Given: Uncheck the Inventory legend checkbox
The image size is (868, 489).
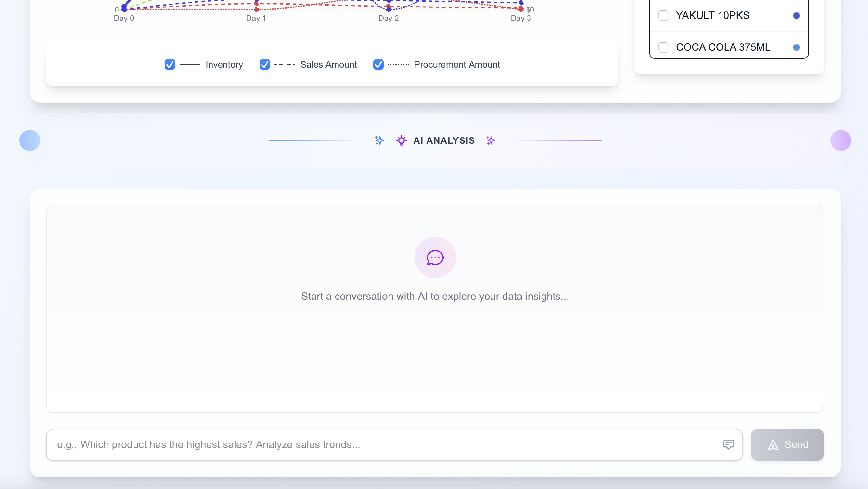Looking at the screenshot, I should click(170, 64).
